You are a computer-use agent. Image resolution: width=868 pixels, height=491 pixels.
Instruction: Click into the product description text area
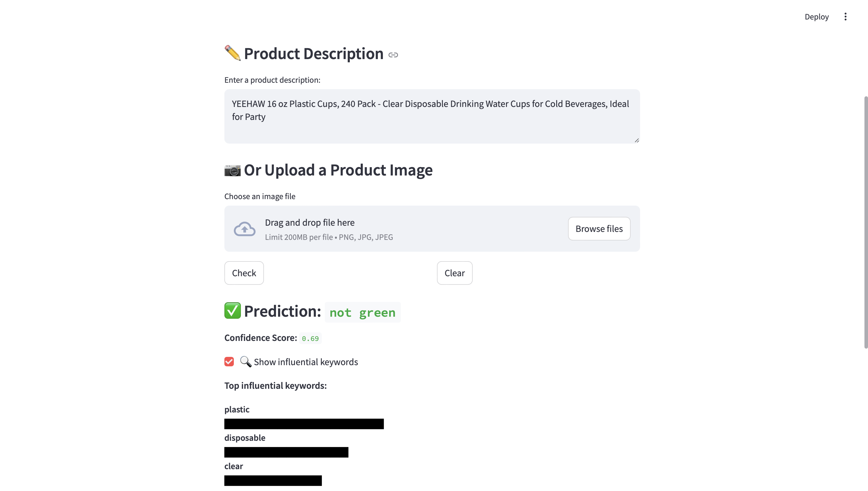[431, 116]
